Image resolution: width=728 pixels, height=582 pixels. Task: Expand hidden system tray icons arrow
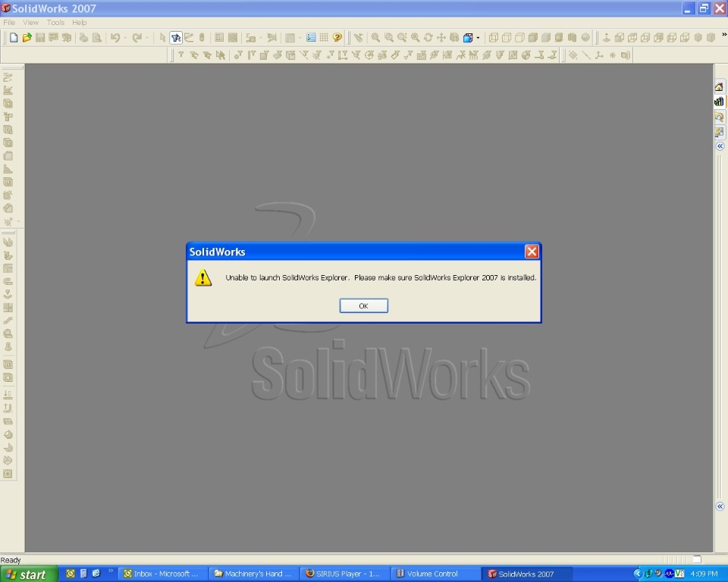point(638,574)
